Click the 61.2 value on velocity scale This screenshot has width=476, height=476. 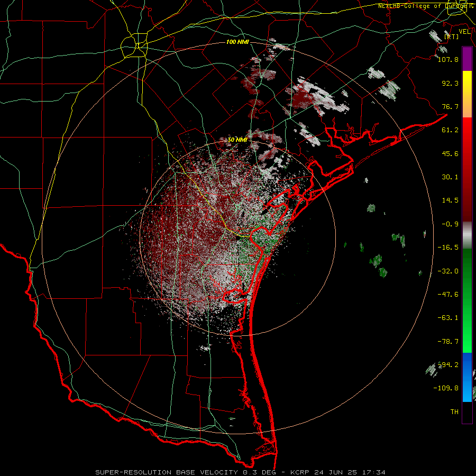pyautogui.click(x=450, y=130)
